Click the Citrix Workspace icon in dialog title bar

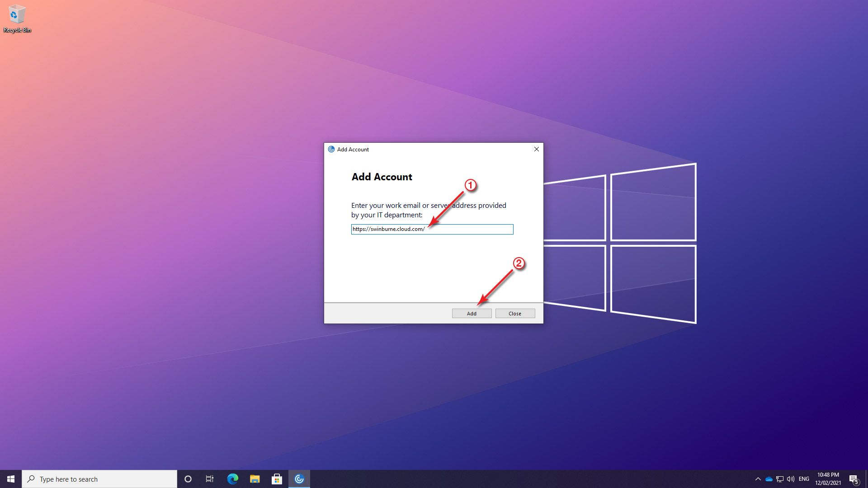pyautogui.click(x=331, y=149)
